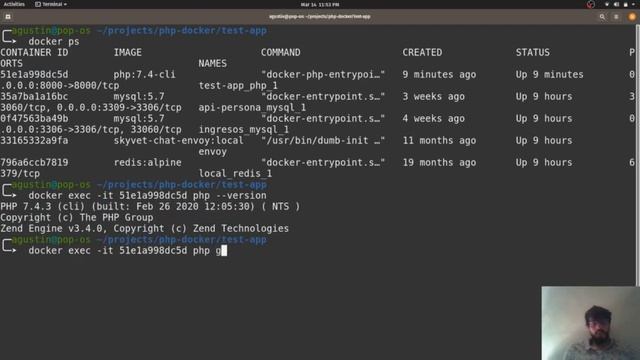Viewport: 640px width, 360px height.
Task: Click image name skyvet-chat-envoy:local
Action: [178, 140]
